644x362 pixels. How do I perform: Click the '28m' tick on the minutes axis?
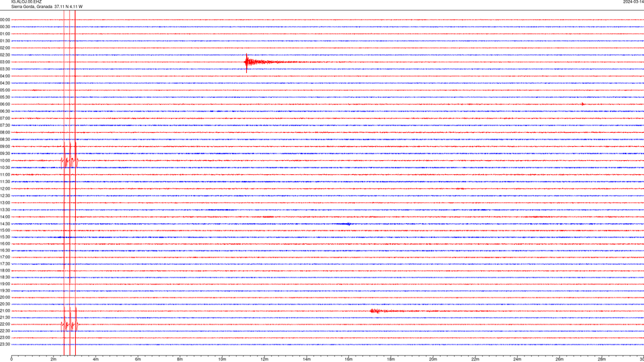[602, 359]
